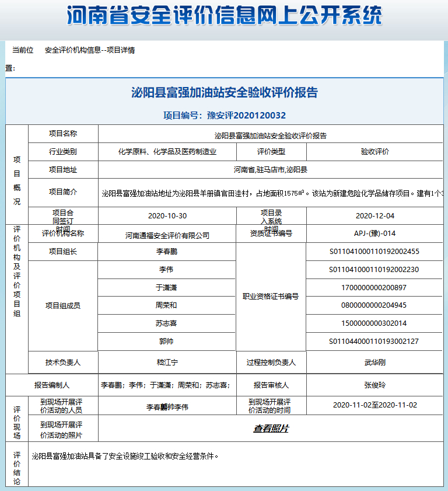Click the site title 河南省安全评价信息网上公开系统
Image resolution: width=448 pixels, height=491 pixels.
point(225,15)
